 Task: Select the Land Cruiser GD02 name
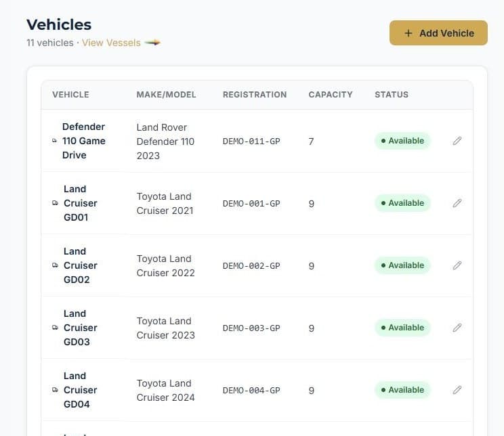pos(81,265)
